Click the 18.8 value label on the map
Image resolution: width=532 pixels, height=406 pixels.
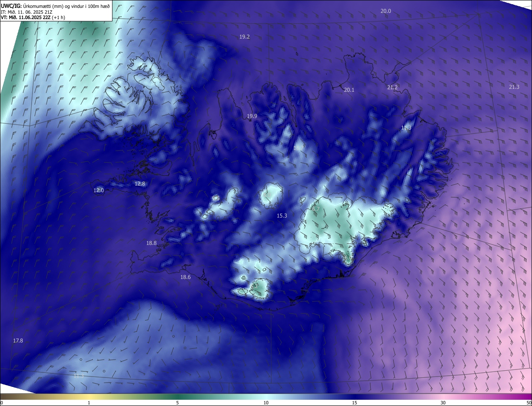click(151, 243)
